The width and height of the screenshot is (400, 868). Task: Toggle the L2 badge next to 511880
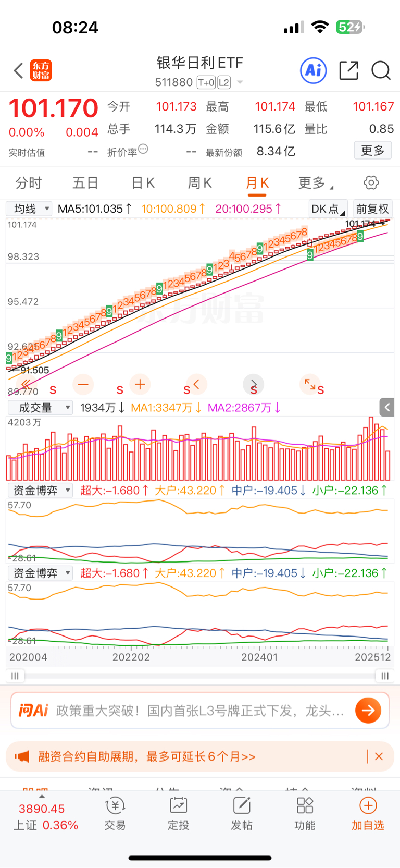(224, 82)
